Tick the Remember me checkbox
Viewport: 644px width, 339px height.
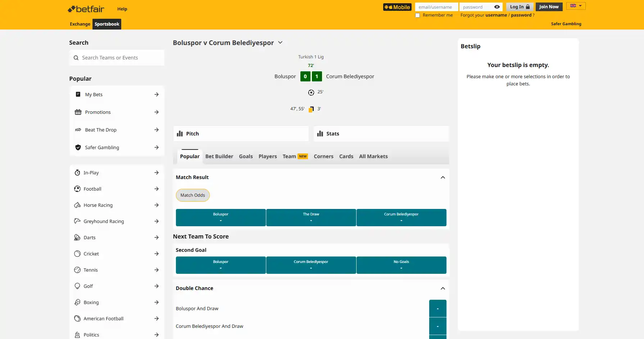point(417,15)
